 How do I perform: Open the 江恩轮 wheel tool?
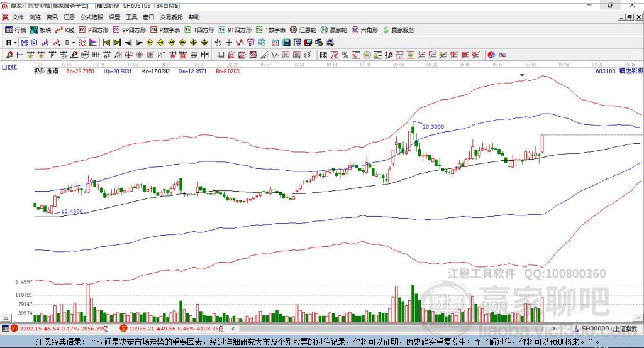pyautogui.click(x=303, y=30)
